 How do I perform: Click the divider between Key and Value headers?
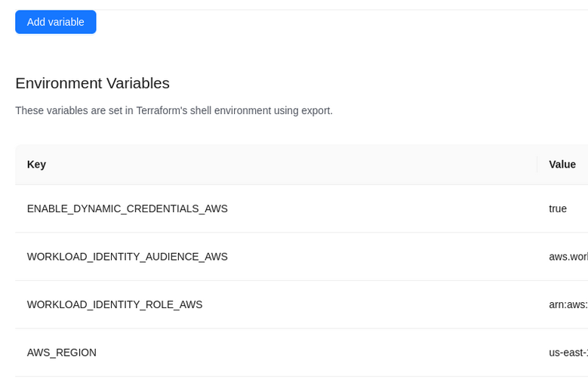(x=537, y=165)
